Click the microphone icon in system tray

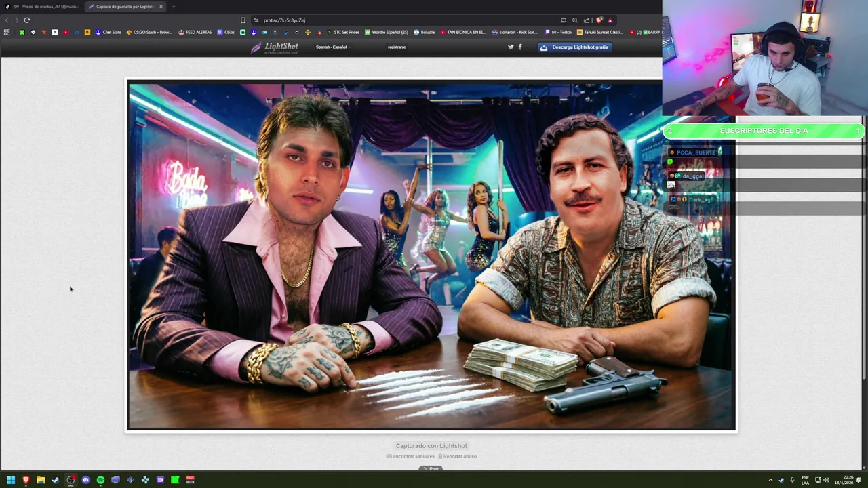[792, 480]
